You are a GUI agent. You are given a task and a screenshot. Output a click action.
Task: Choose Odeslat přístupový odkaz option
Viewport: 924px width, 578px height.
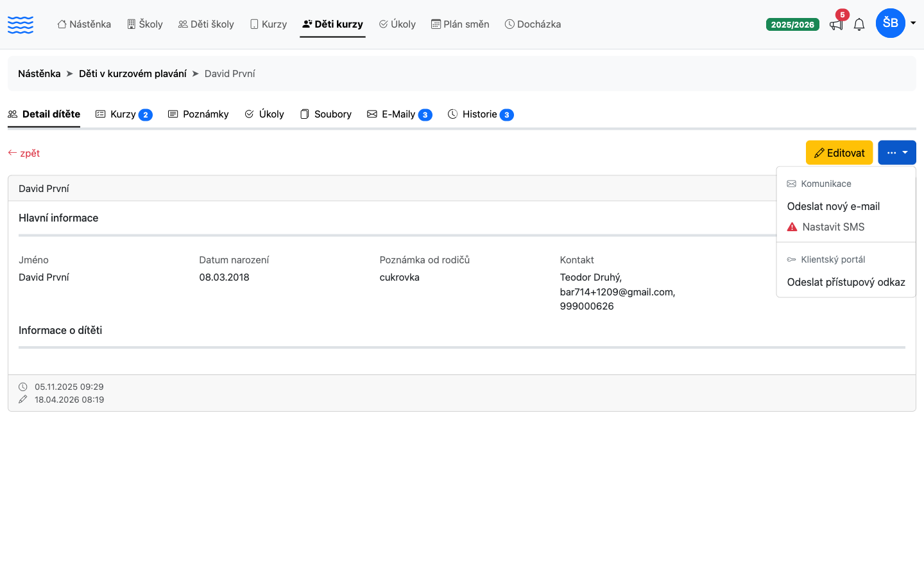tap(846, 282)
